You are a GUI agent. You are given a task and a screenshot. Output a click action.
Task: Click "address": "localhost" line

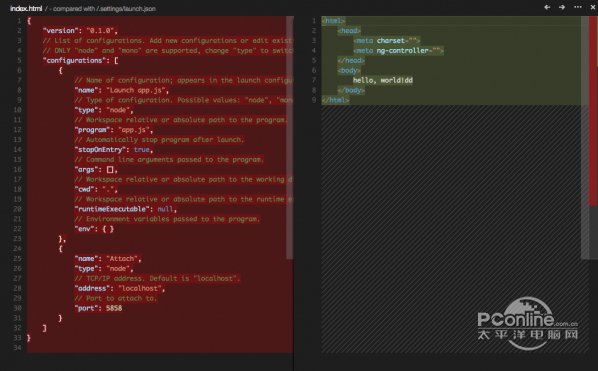[120, 288]
